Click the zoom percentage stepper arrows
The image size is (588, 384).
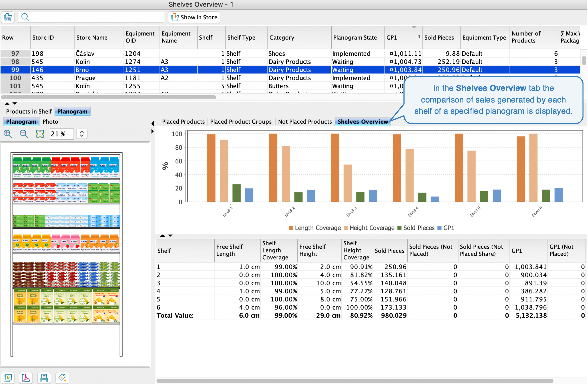coord(82,134)
